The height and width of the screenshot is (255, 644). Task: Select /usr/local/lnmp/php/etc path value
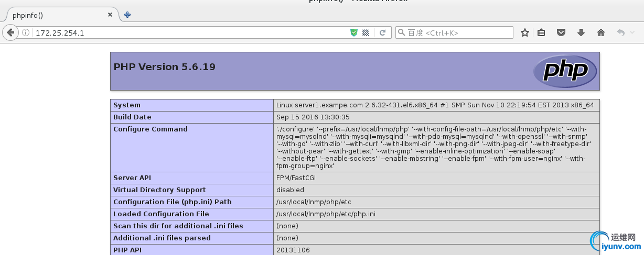click(314, 202)
